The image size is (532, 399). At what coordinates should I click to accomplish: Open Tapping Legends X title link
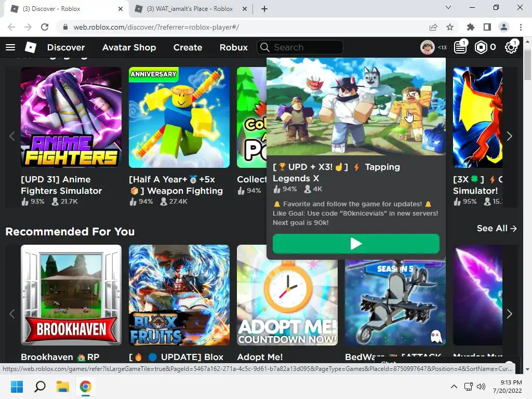click(x=337, y=172)
